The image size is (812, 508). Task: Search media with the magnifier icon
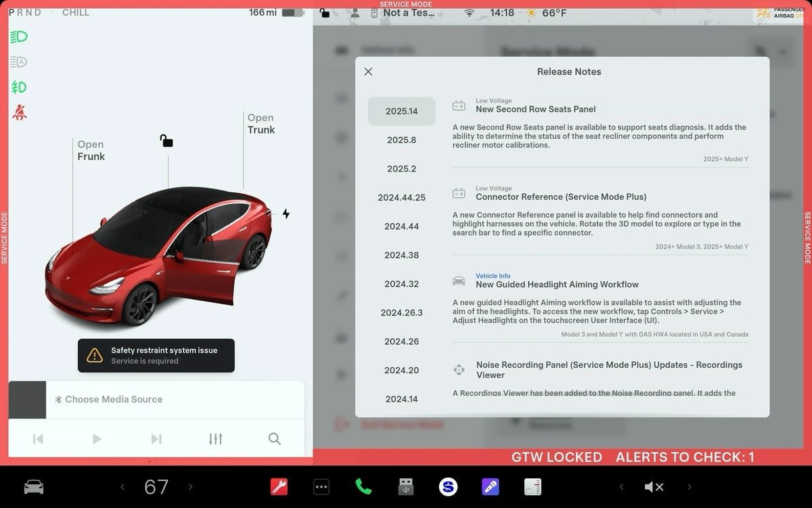(x=274, y=439)
